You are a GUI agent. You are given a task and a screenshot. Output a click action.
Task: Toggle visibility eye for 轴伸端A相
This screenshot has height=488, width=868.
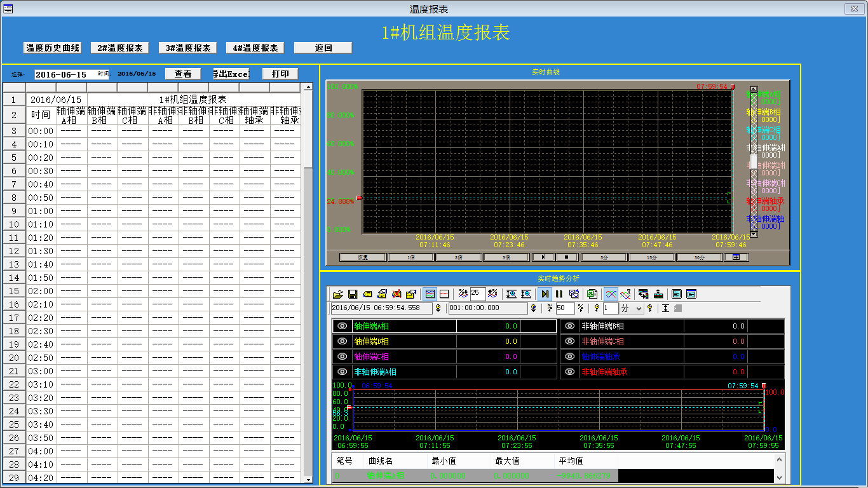tap(342, 326)
